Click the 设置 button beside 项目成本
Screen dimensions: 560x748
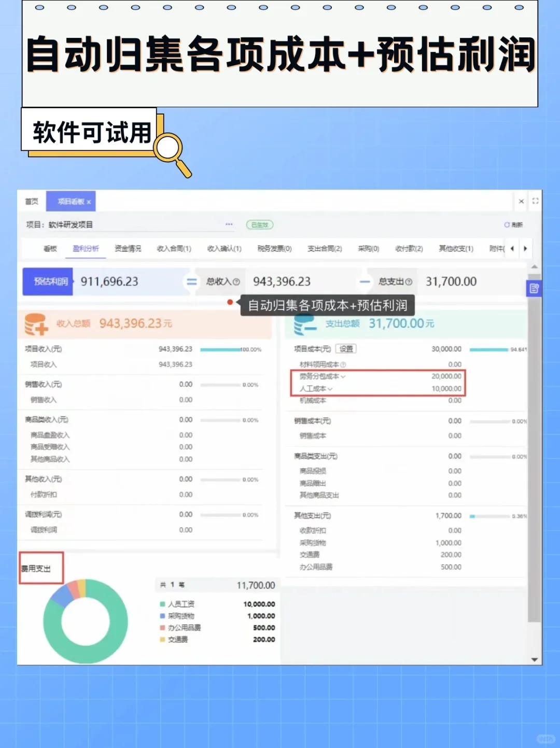tap(345, 348)
